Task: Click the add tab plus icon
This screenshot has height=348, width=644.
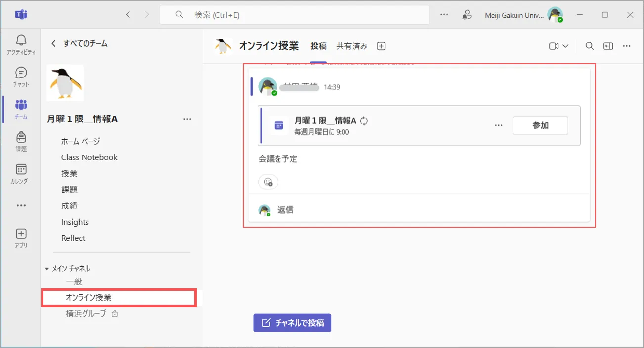Action: (381, 46)
